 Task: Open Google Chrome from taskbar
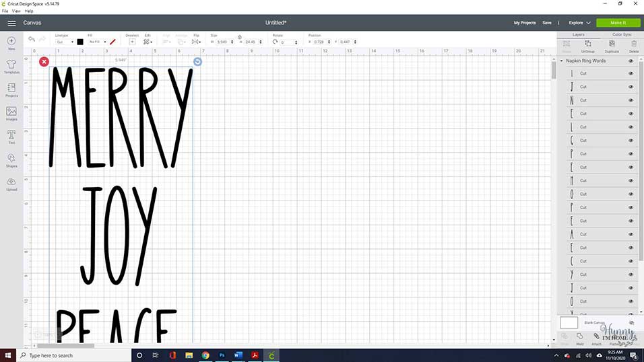coord(205,355)
